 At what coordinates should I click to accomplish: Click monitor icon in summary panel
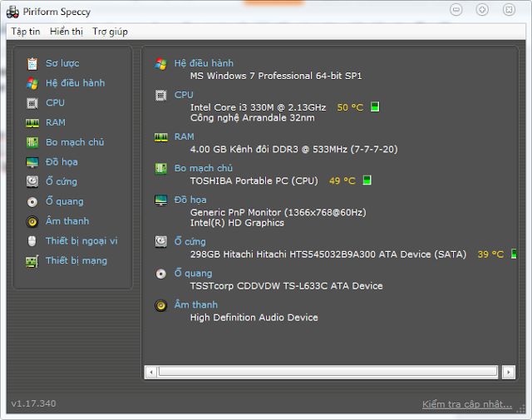coord(160,200)
